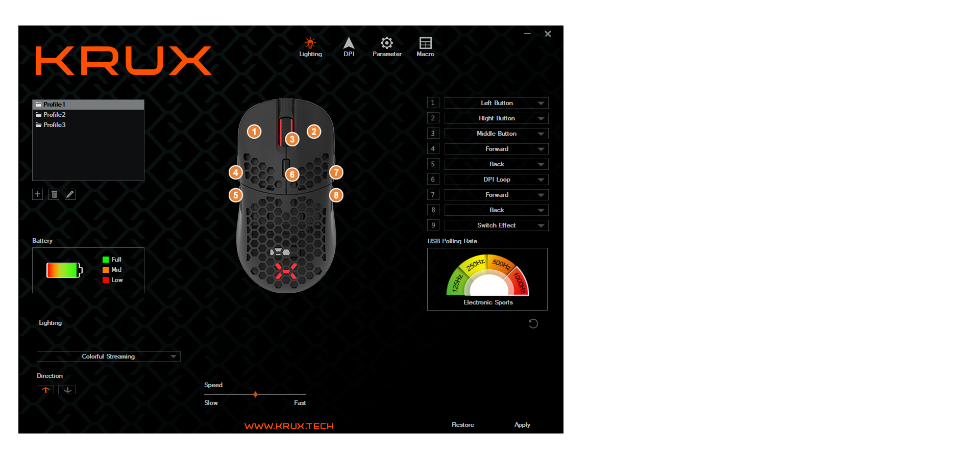The height and width of the screenshot is (459, 980).
Task: Open the WWW.KRUX.TECH website link
Action: tap(289, 426)
